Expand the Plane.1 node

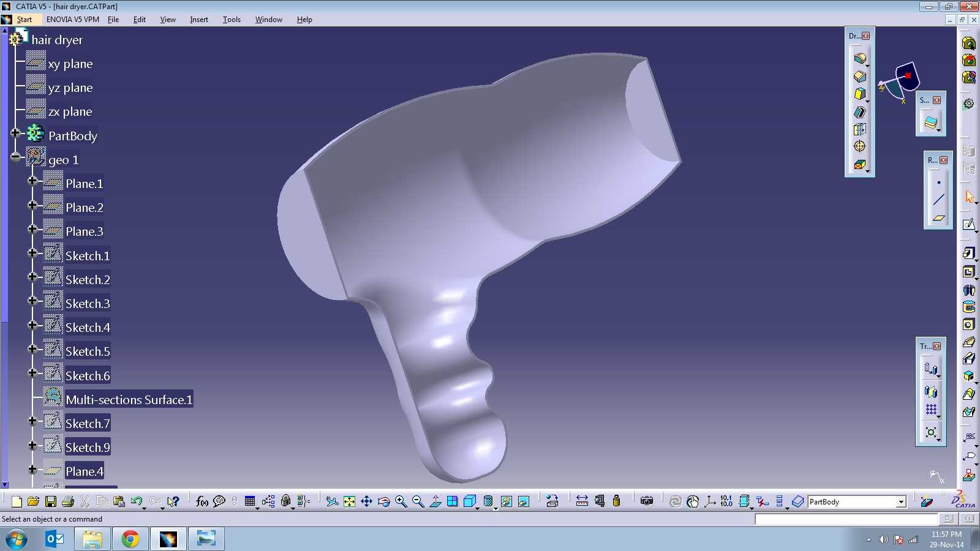32,181
